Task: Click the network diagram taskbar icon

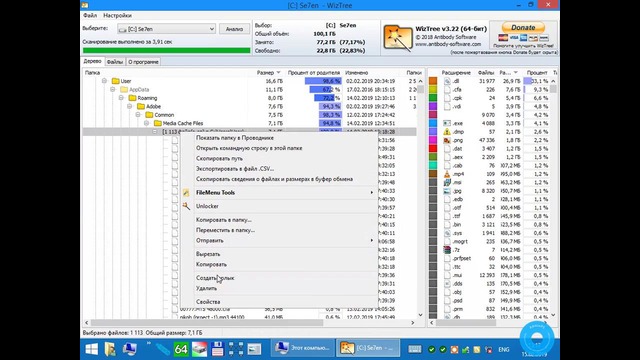Action: tap(236, 349)
